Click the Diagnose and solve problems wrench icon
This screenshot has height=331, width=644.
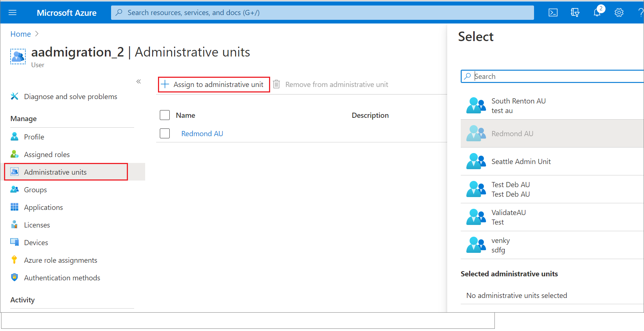(15, 96)
